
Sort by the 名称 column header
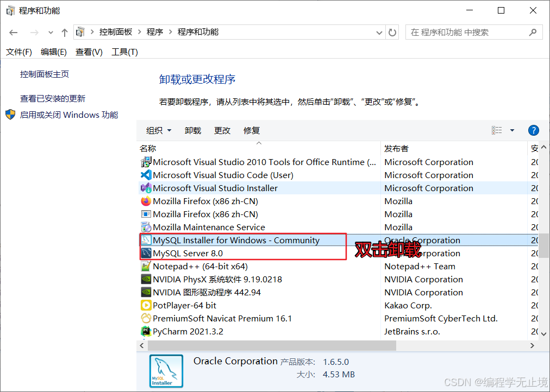(259, 149)
